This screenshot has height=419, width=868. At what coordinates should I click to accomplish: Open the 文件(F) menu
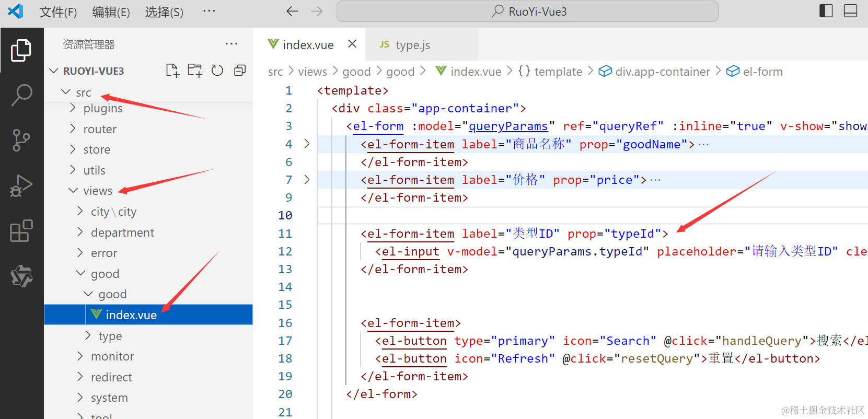58,11
